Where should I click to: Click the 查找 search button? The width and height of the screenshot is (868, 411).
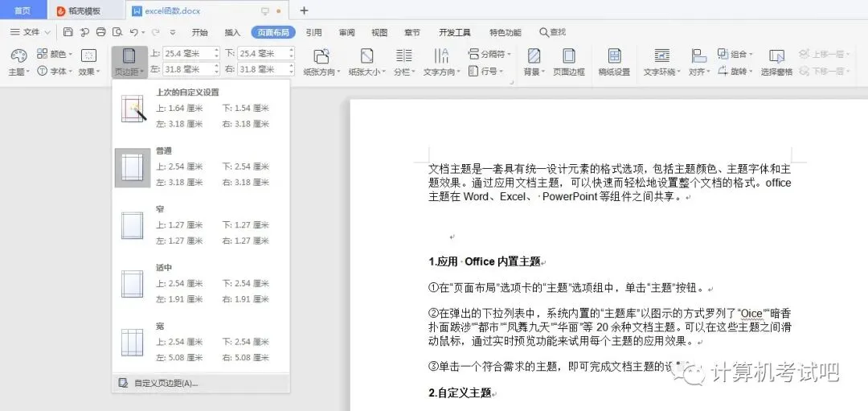(553, 32)
